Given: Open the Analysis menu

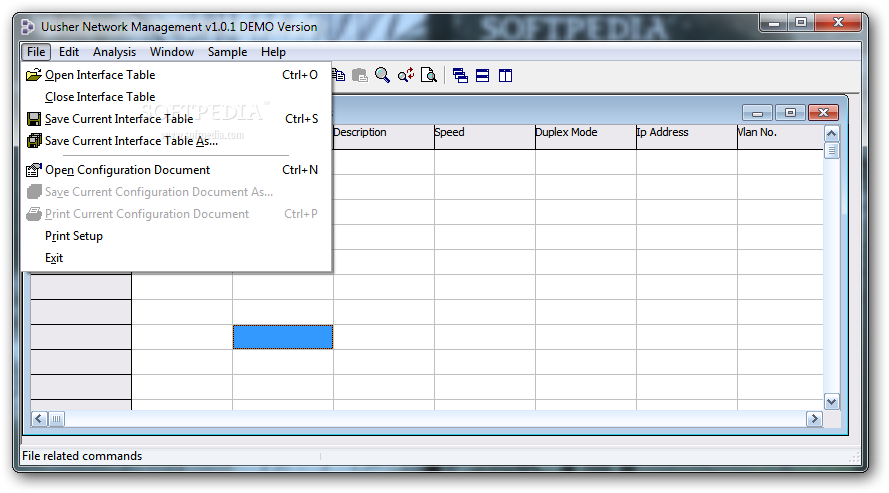Looking at the screenshot, I should [115, 52].
